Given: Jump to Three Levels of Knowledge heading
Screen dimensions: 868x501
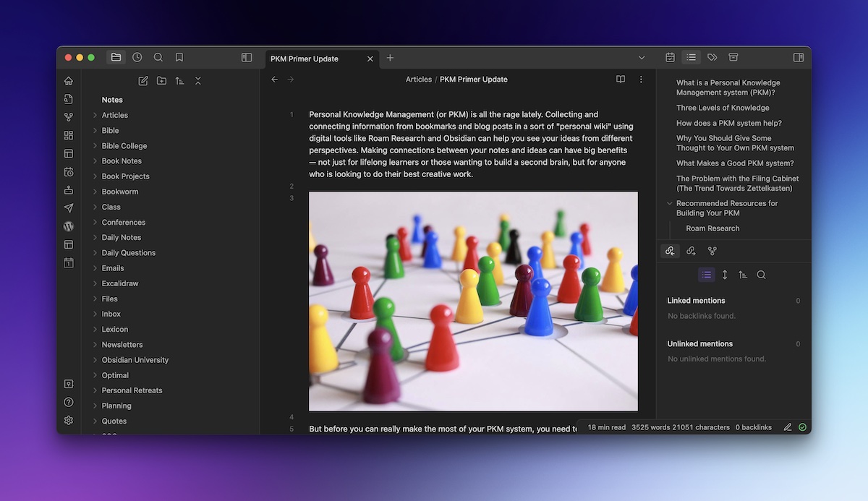Looking at the screenshot, I should coord(723,108).
